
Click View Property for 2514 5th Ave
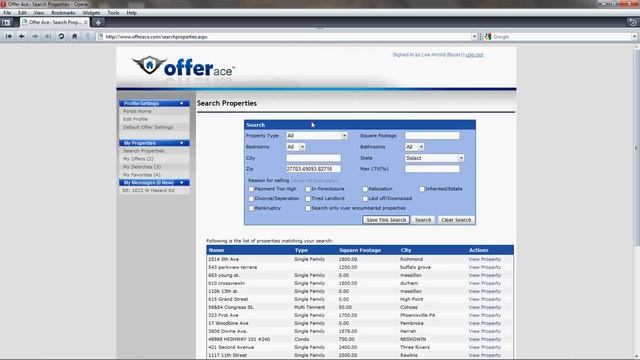pyautogui.click(x=484, y=259)
